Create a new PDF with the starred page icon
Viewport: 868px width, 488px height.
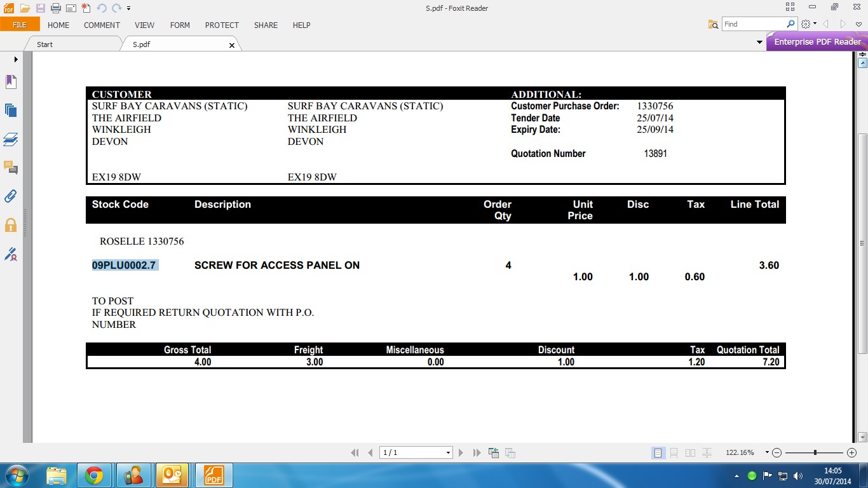tap(86, 8)
